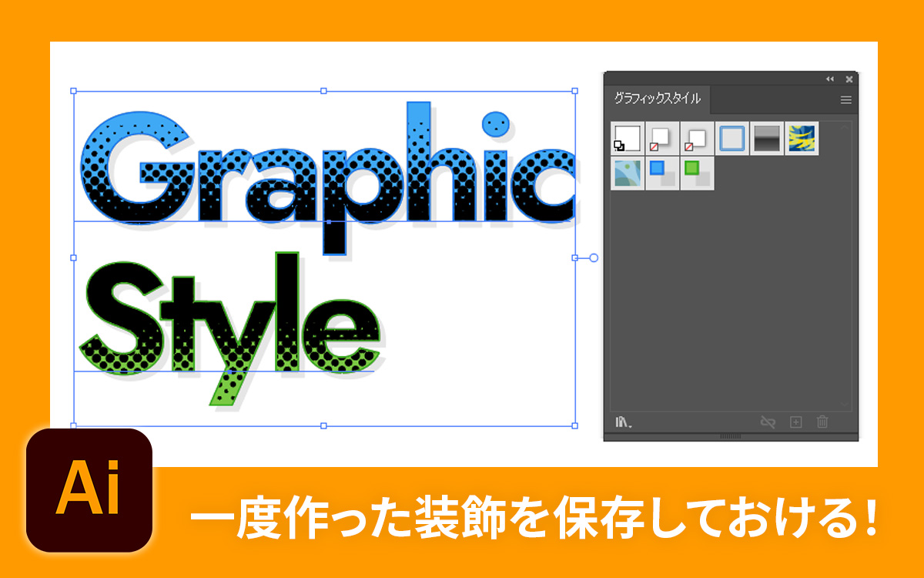The width and height of the screenshot is (924, 578).
Task: Click the Break Link to Graphic Style icon
Action: [x=767, y=422]
